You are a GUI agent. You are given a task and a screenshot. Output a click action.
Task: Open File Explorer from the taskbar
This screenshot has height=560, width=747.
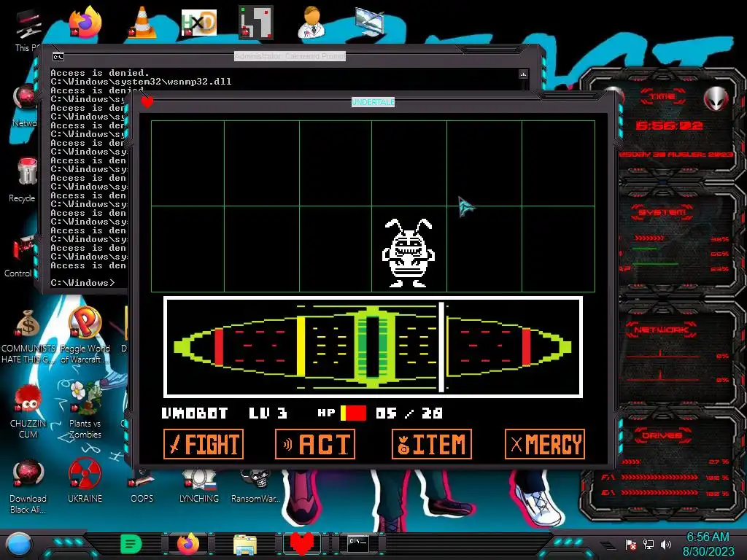[x=245, y=544]
